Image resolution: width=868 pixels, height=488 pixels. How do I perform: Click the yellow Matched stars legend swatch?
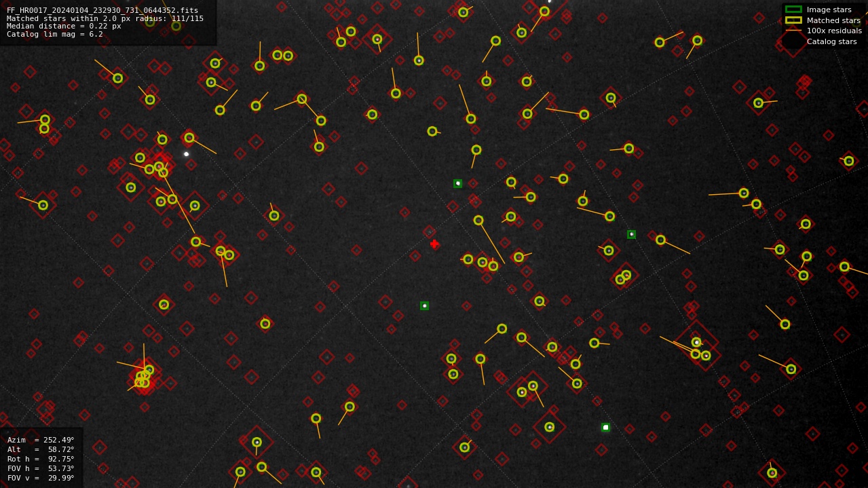(x=793, y=20)
